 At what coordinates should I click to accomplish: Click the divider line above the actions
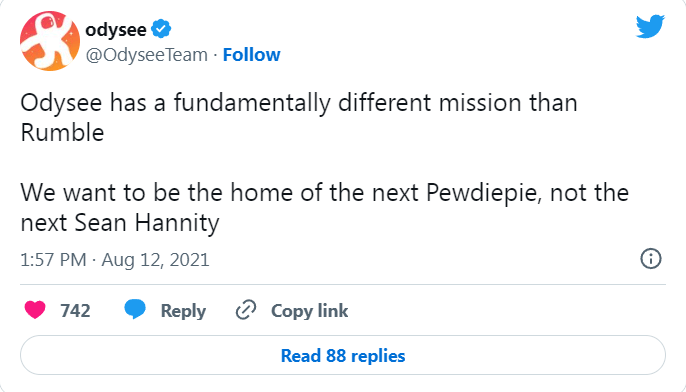343,284
